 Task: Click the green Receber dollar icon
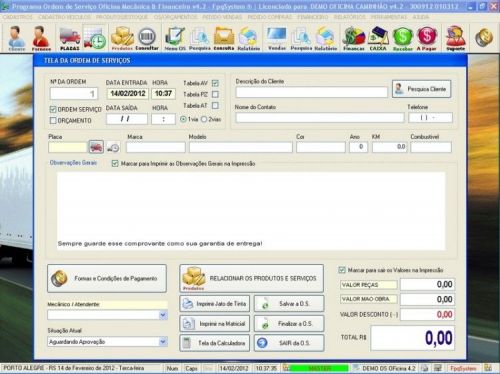click(x=403, y=39)
